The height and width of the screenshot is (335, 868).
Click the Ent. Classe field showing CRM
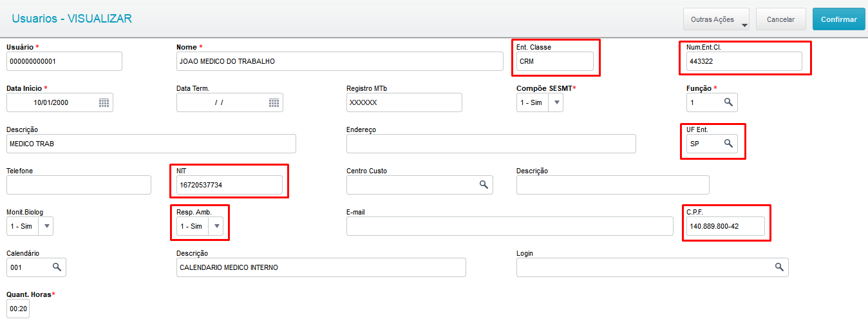click(x=555, y=61)
